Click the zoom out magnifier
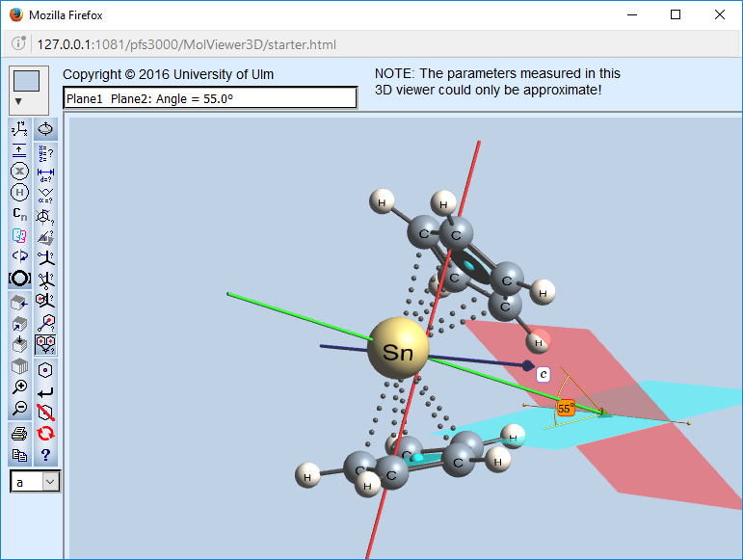The width and height of the screenshot is (743, 560). click(19, 409)
